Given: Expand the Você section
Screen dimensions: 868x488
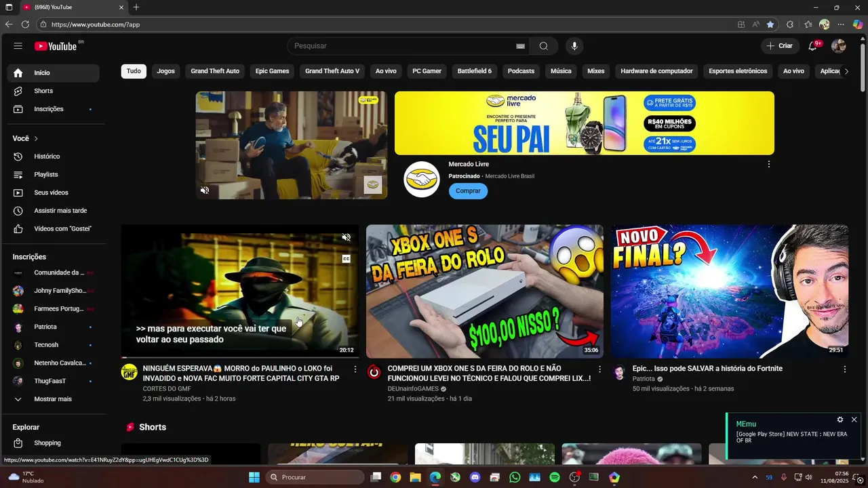Looking at the screenshot, I should click(25, 138).
